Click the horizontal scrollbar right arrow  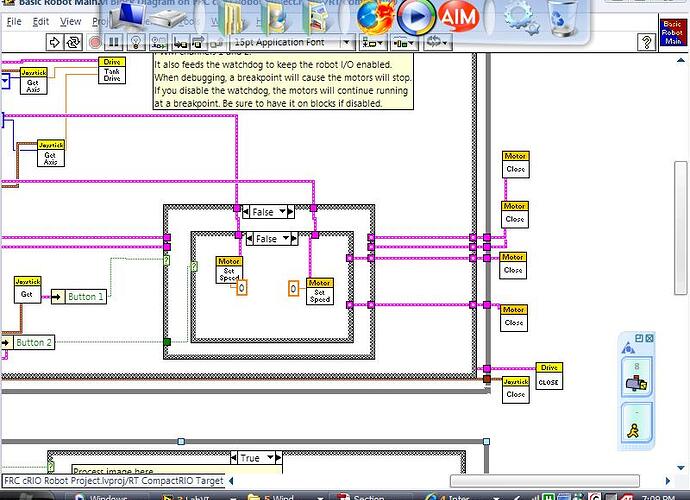pyautogui.click(x=668, y=481)
